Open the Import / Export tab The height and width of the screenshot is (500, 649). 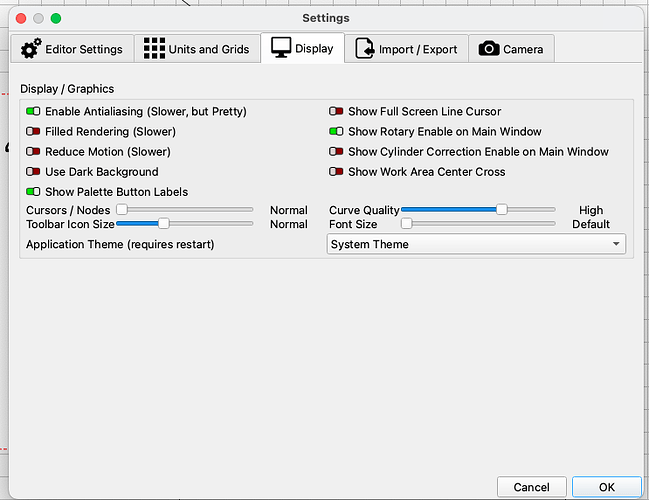click(x=406, y=49)
